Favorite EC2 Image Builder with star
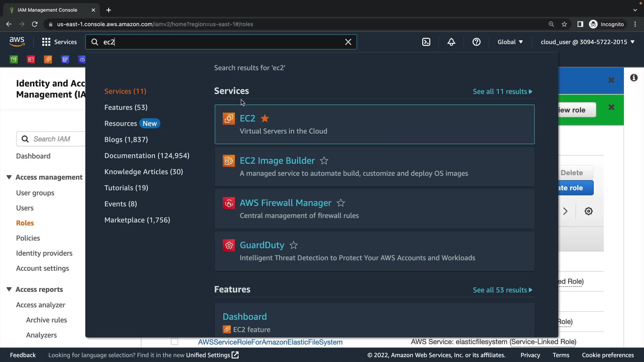The height and width of the screenshot is (362, 644). [x=324, y=161]
